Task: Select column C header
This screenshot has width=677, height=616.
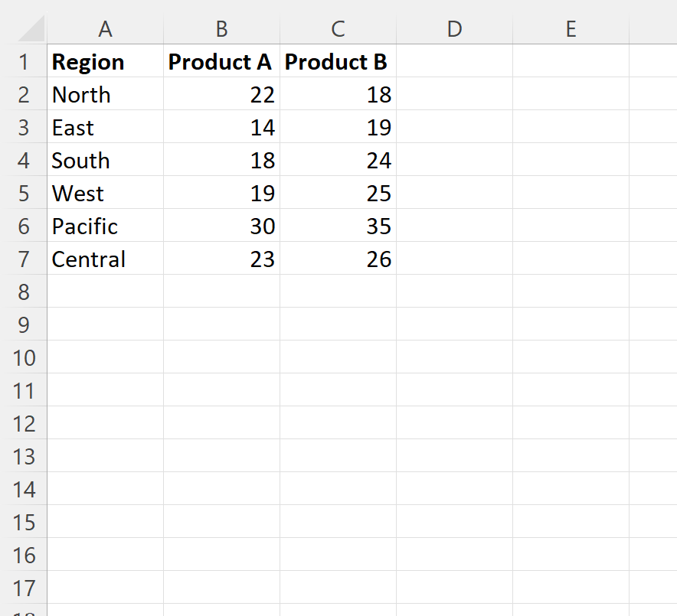Action: pos(338,29)
